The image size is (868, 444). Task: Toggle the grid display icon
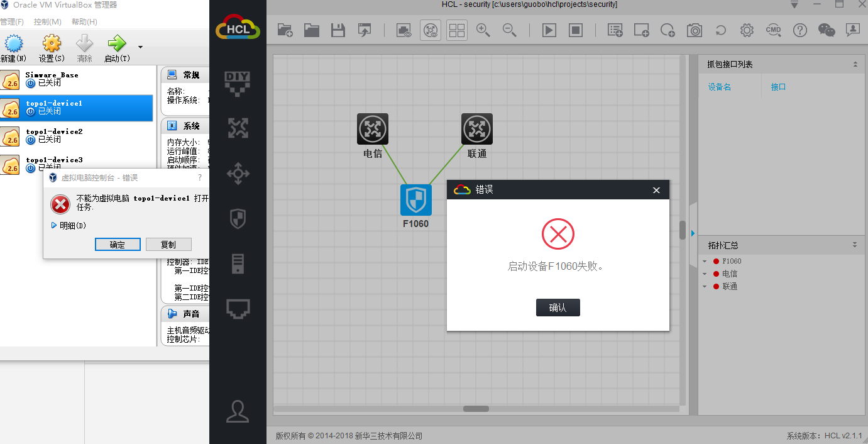click(x=457, y=30)
